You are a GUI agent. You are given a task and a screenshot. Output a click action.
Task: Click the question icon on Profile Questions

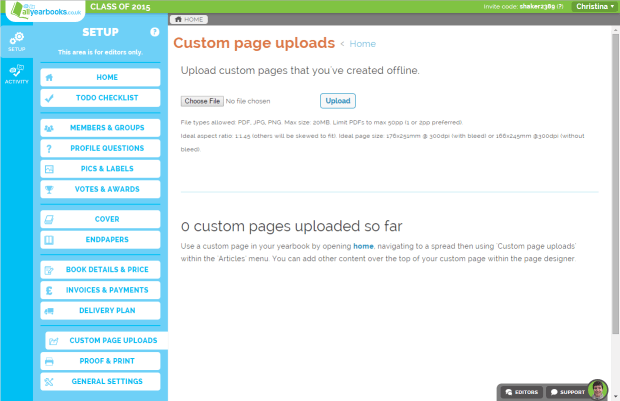pyautogui.click(x=49, y=149)
